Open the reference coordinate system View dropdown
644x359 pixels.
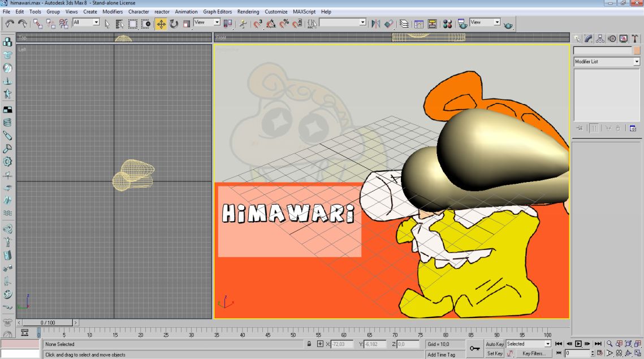click(x=207, y=22)
